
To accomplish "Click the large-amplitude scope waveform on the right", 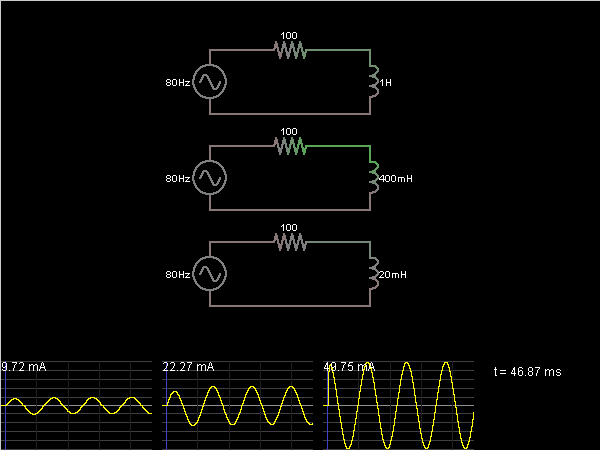I will (399, 406).
